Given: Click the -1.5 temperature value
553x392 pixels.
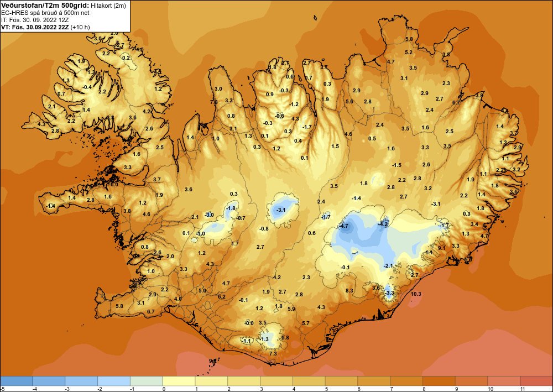Looking at the screenshot, I should [x=397, y=165].
